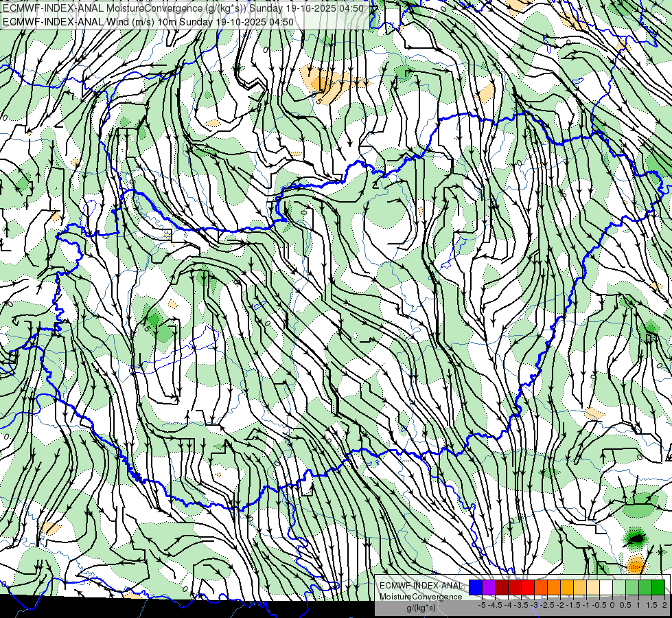Click the legend value 0
This screenshot has width=672, height=618.
tap(612, 605)
